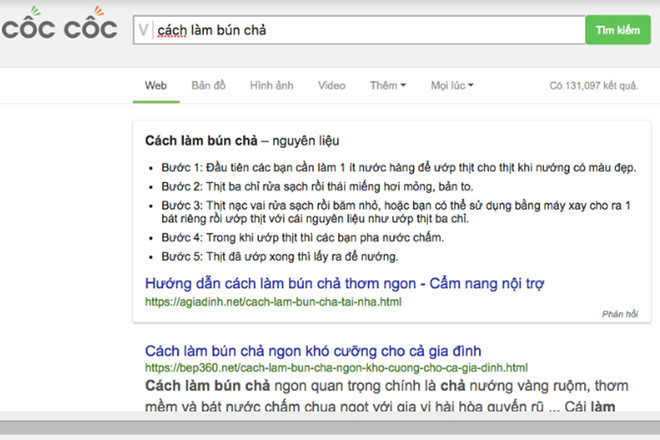
Task: Click the agiadinh.net green URL
Action: (273, 301)
